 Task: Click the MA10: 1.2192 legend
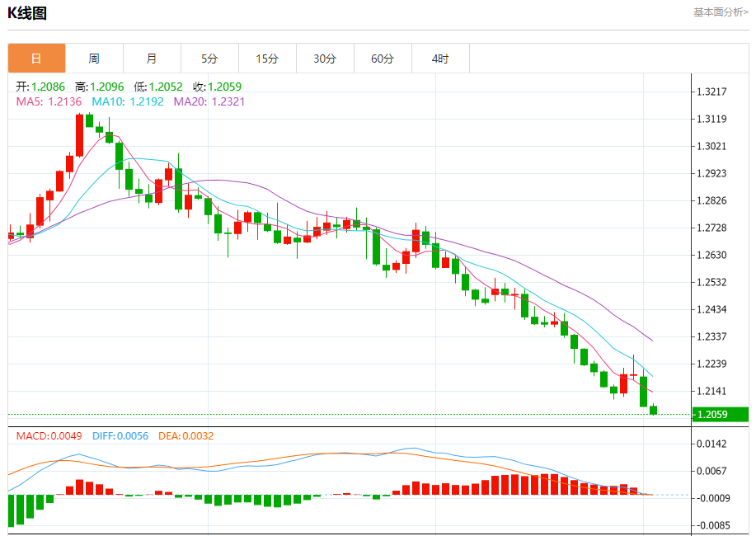coord(128,101)
